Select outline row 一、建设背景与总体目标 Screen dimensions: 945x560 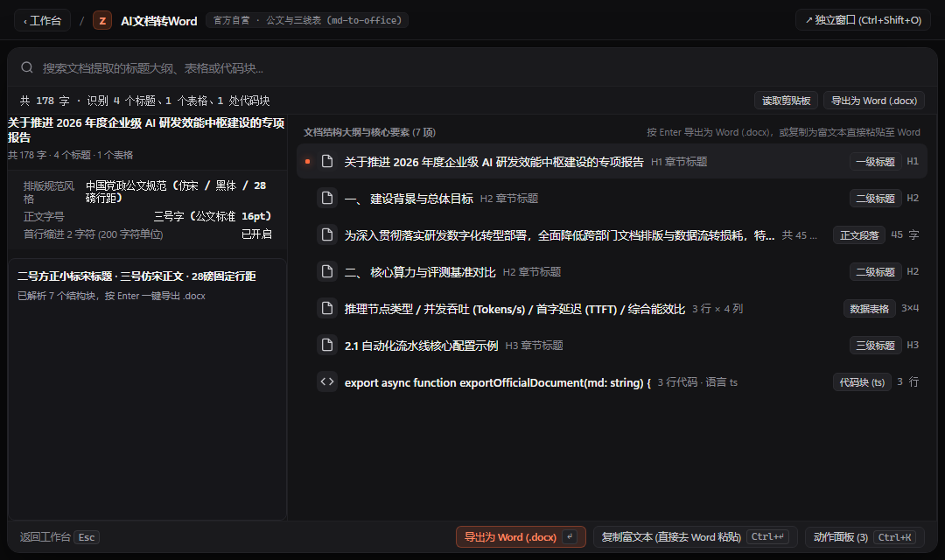coord(612,199)
